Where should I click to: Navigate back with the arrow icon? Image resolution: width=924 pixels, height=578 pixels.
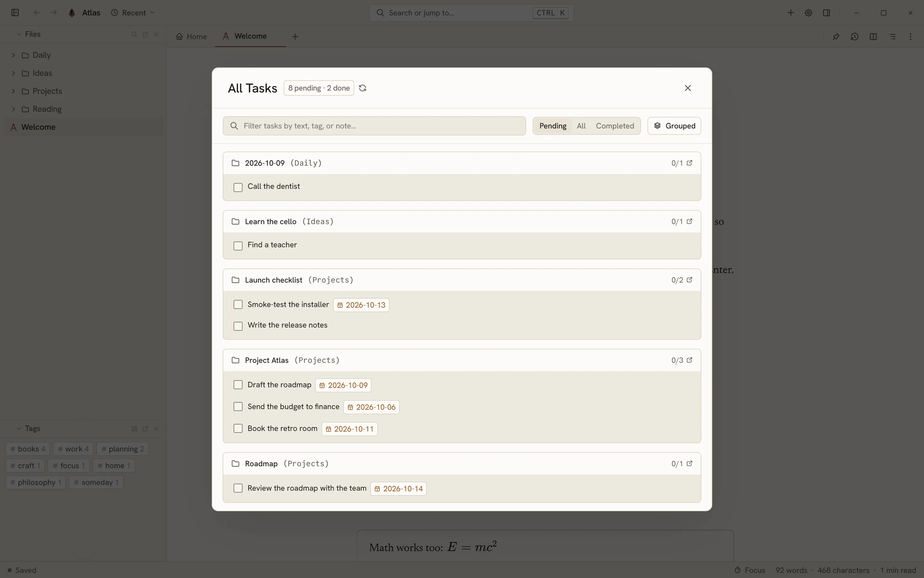(x=37, y=13)
